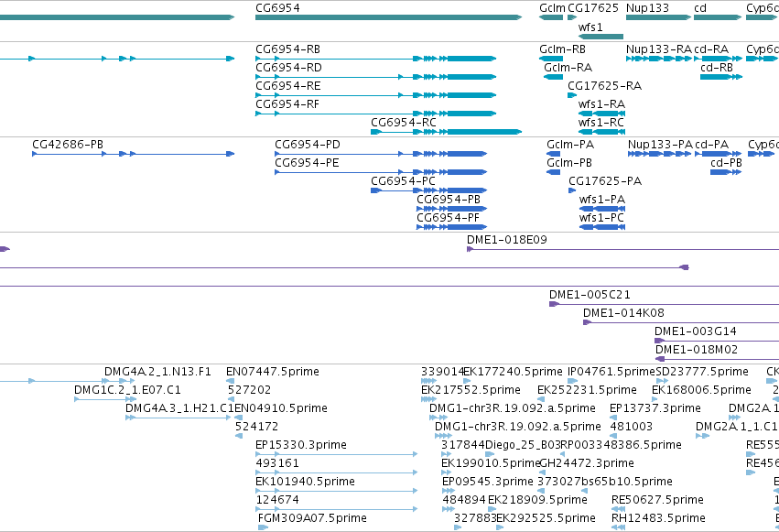Click the cd-PA protein label
The width and height of the screenshot is (779, 532).
point(711,145)
